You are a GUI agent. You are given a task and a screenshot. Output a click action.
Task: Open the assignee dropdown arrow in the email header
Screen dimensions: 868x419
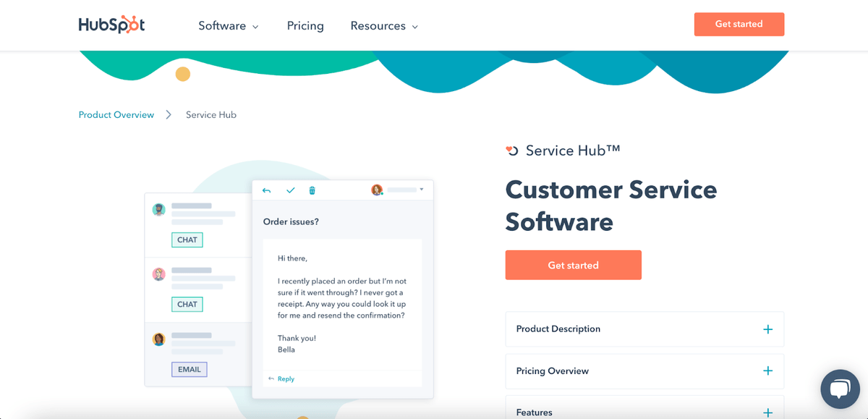pos(422,190)
